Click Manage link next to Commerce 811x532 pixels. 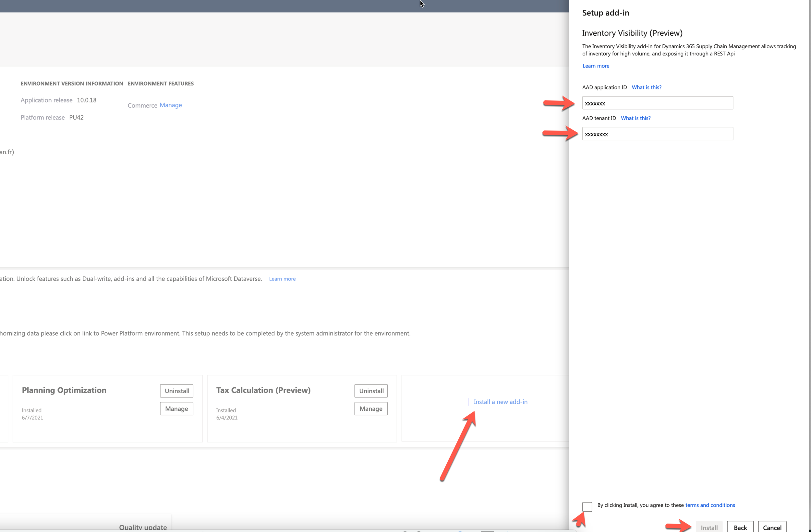coord(170,105)
